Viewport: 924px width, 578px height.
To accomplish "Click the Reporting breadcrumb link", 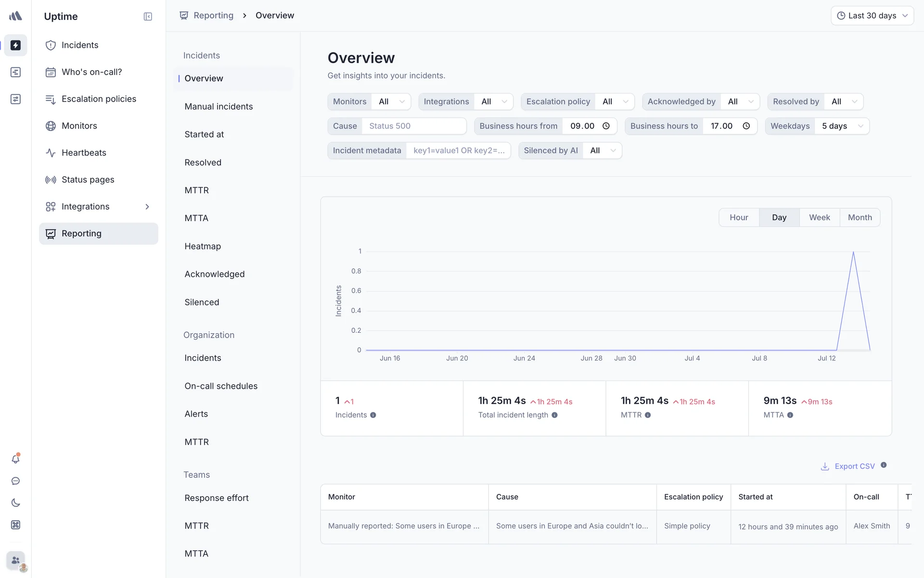I will click(213, 15).
